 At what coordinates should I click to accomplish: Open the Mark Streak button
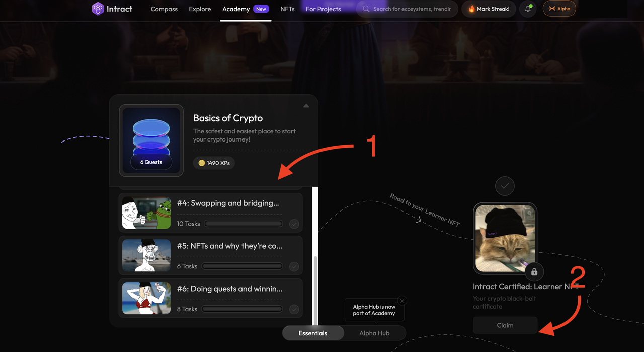pyautogui.click(x=489, y=9)
